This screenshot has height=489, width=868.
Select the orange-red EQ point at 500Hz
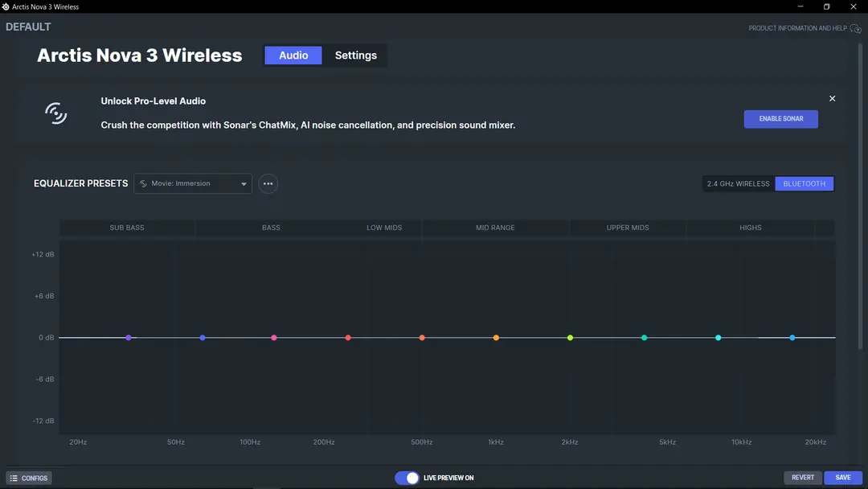coord(422,338)
